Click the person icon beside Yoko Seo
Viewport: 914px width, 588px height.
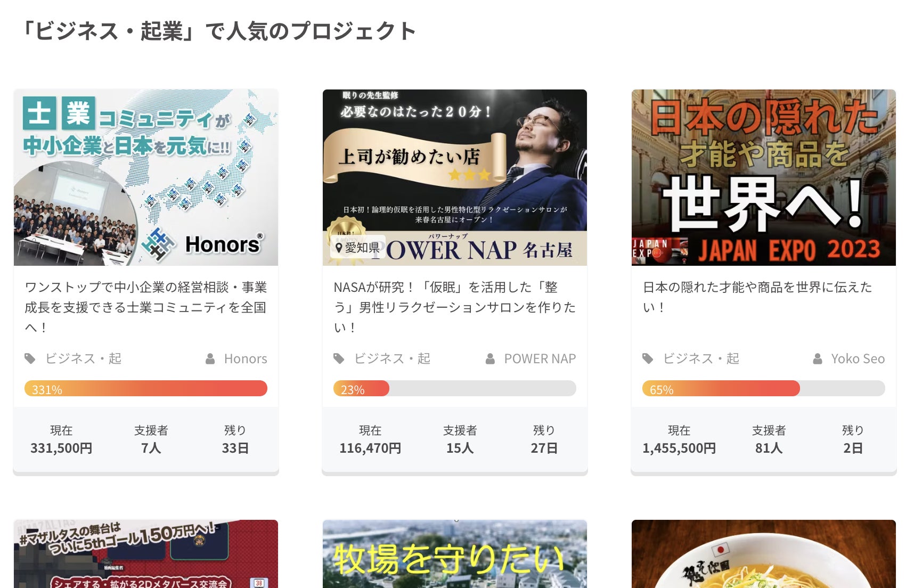818,359
